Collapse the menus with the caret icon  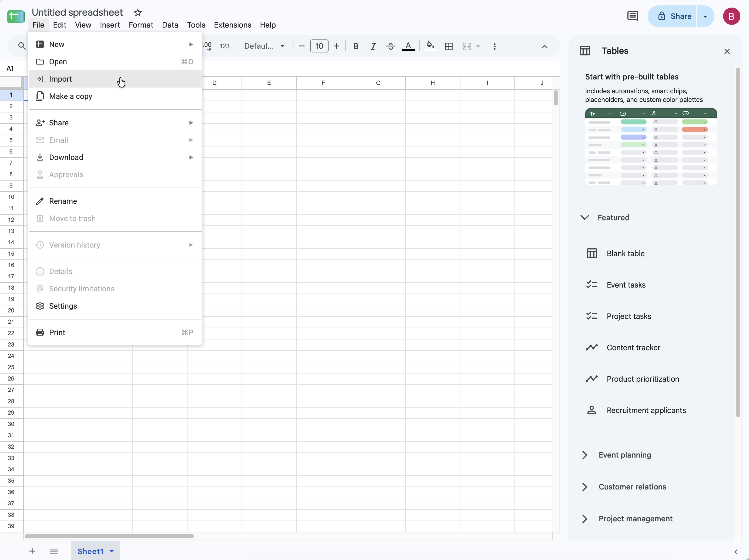coord(544,46)
